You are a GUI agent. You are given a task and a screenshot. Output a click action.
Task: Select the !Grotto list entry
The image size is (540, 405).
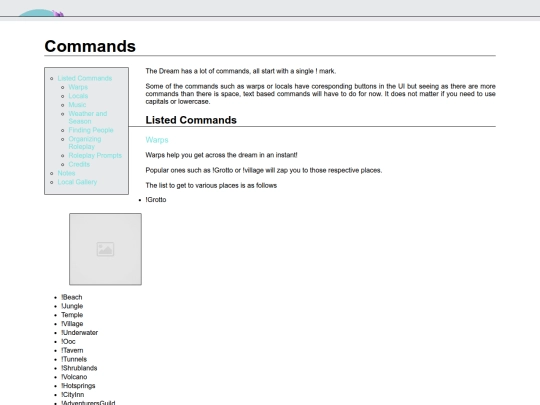point(156,200)
